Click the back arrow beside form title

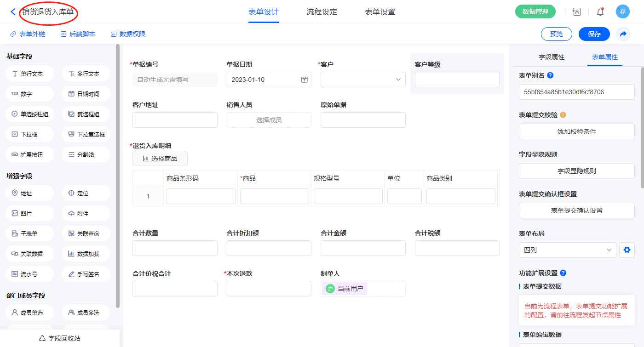click(13, 12)
